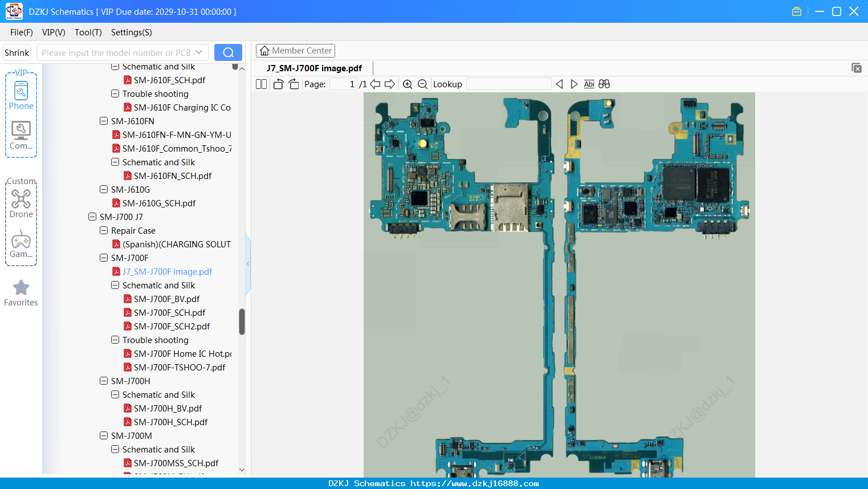Click the DZKJ app logo

14,11
